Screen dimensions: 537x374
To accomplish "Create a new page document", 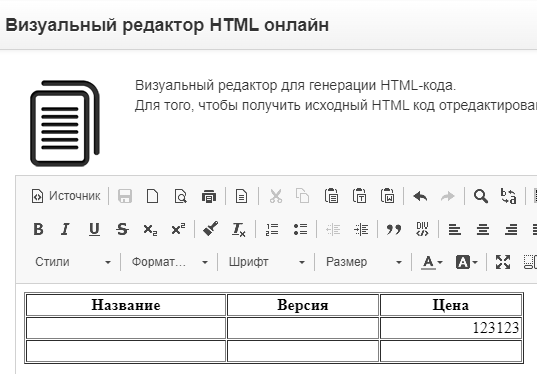I will pos(152,196).
